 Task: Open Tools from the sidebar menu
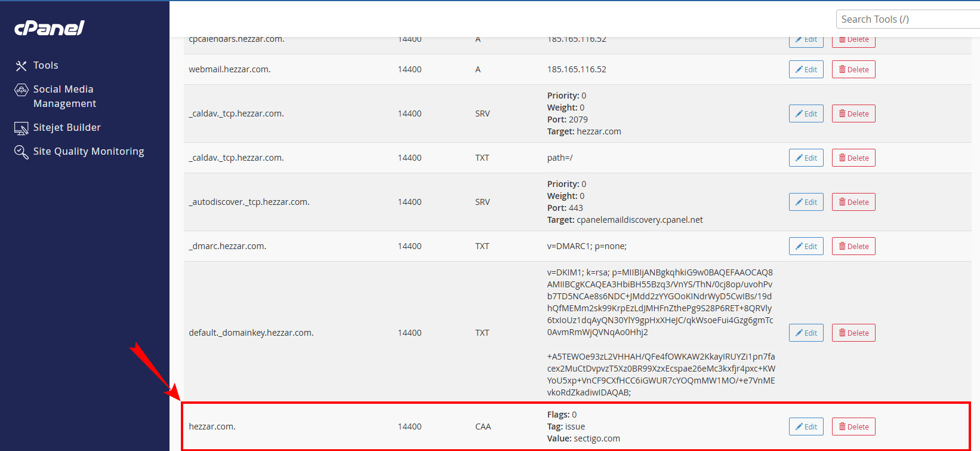pos(45,66)
